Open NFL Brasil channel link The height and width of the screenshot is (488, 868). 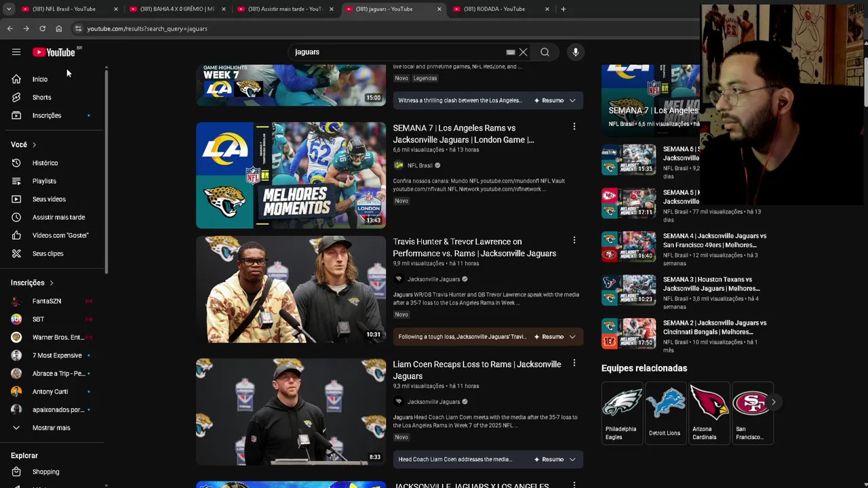click(420, 165)
